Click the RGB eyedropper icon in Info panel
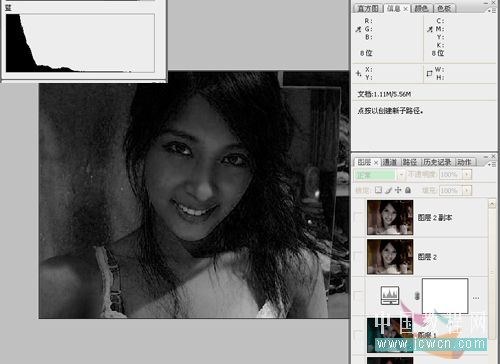The height and width of the screenshot is (364, 500). (358, 29)
